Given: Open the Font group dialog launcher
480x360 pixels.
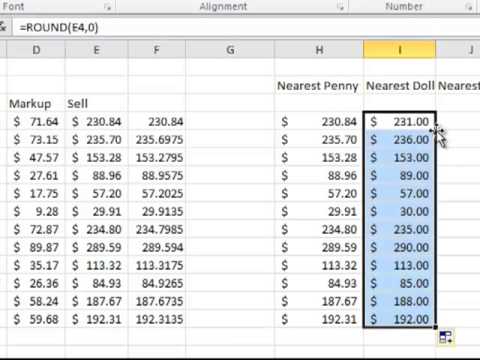Looking at the screenshot, I should tap(108, 7).
